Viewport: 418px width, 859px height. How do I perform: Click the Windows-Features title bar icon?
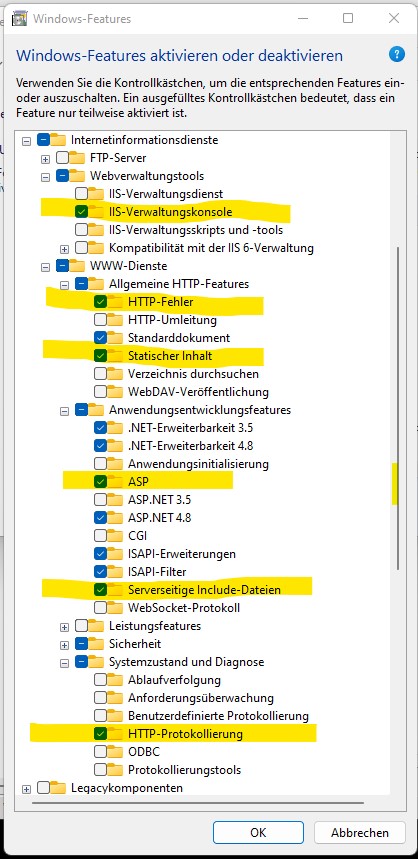click(x=21, y=19)
